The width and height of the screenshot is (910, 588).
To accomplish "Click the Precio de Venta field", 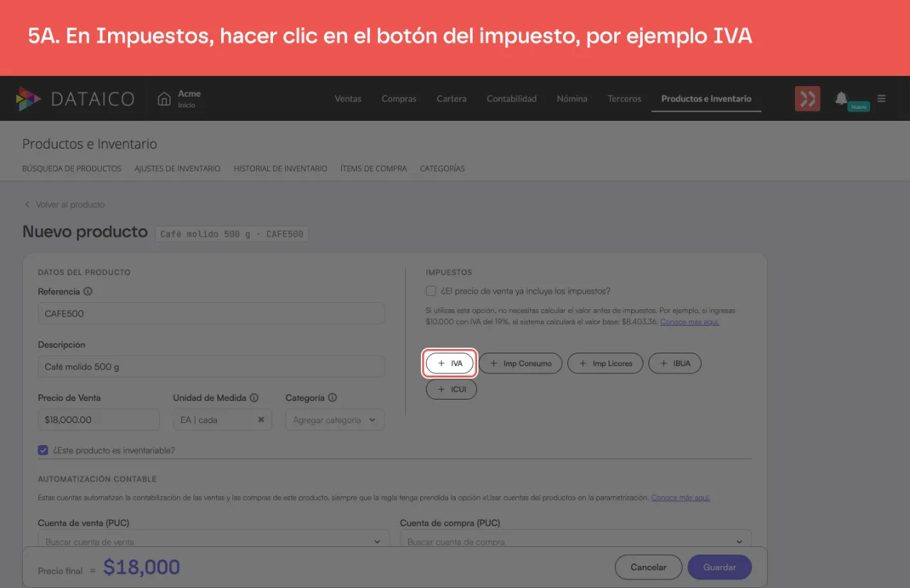I will pyautogui.click(x=99, y=419).
